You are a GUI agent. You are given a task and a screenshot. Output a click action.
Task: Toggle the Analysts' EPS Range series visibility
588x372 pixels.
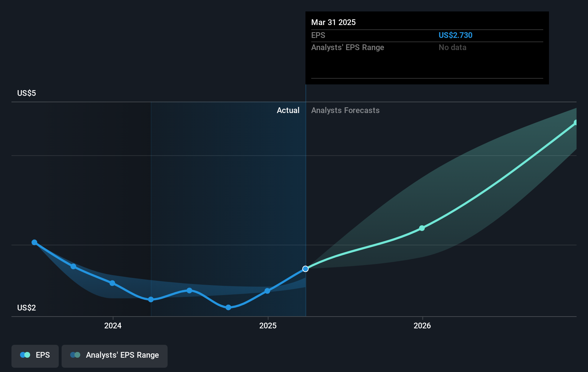(x=114, y=356)
